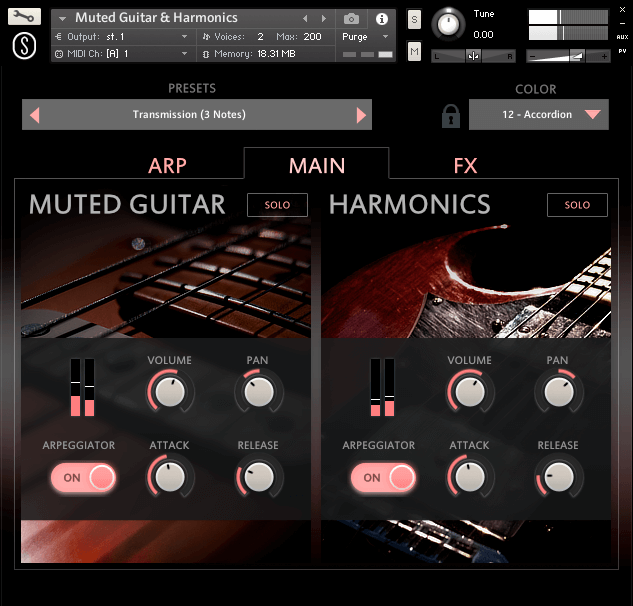This screenshot has width=633, height=606.
Task: Solo the Harmonics layer
Action: coord(577,205)
